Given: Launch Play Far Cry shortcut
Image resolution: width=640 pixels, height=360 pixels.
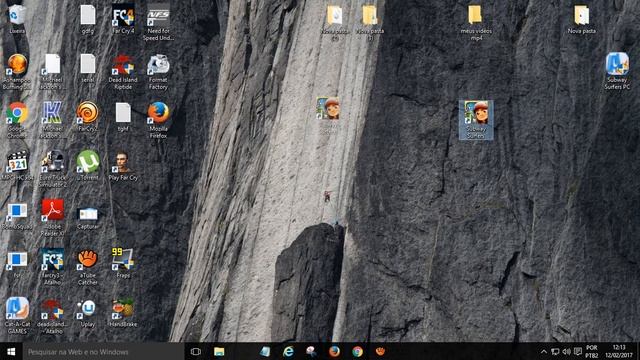Looking at the screenshot, I should click(x=123, y=166).
